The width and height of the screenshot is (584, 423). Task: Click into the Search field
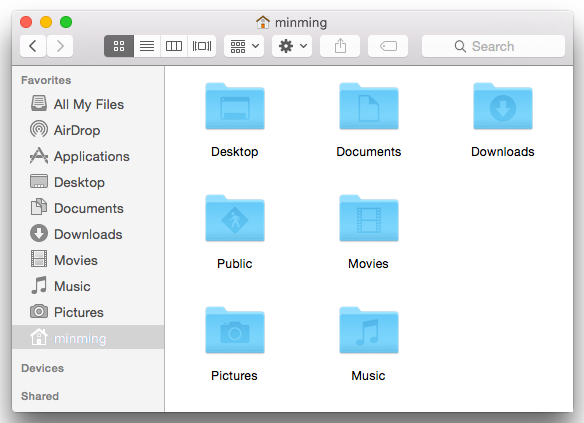tap(493, 46)
